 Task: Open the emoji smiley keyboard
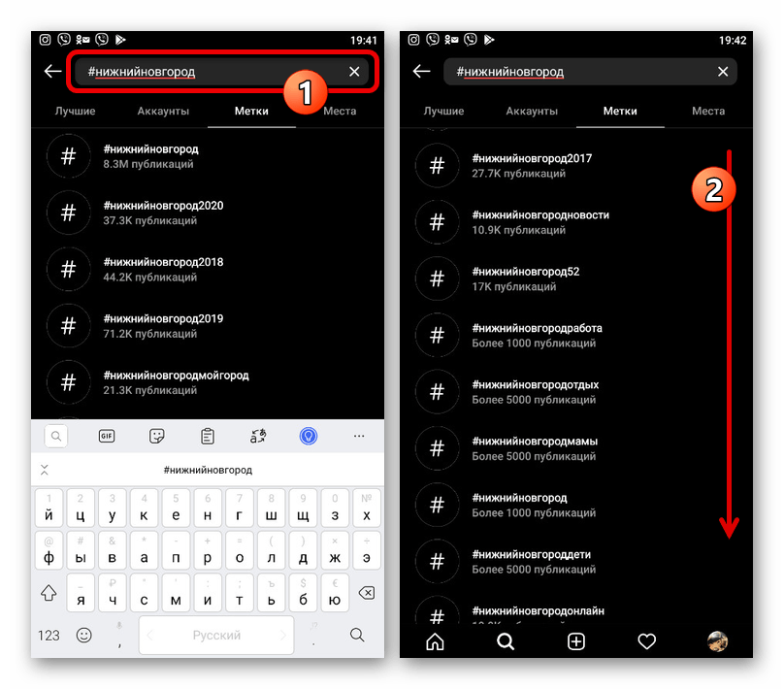click(84, 636)
